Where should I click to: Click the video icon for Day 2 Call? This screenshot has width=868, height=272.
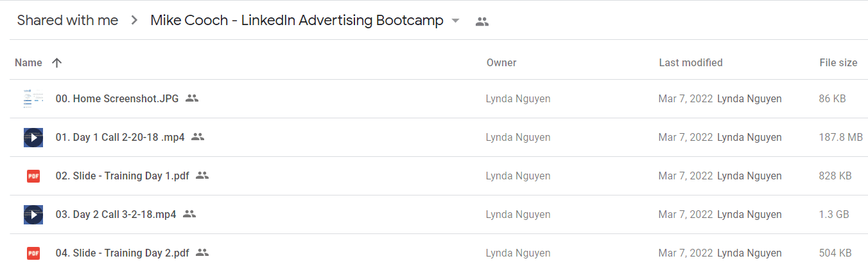33,215
